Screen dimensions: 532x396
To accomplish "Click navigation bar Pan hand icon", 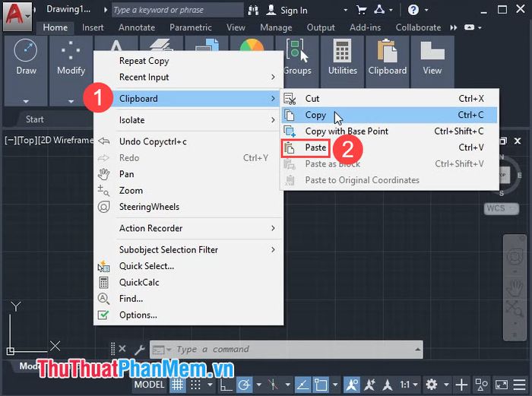I will pyautogui.click(x=515, y=288).
